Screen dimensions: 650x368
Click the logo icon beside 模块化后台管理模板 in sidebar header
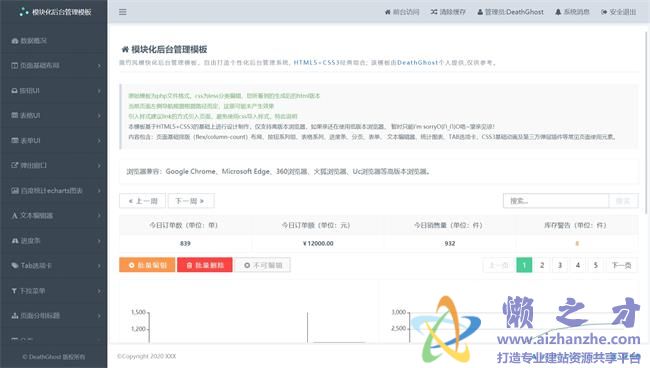coord(24,12)
